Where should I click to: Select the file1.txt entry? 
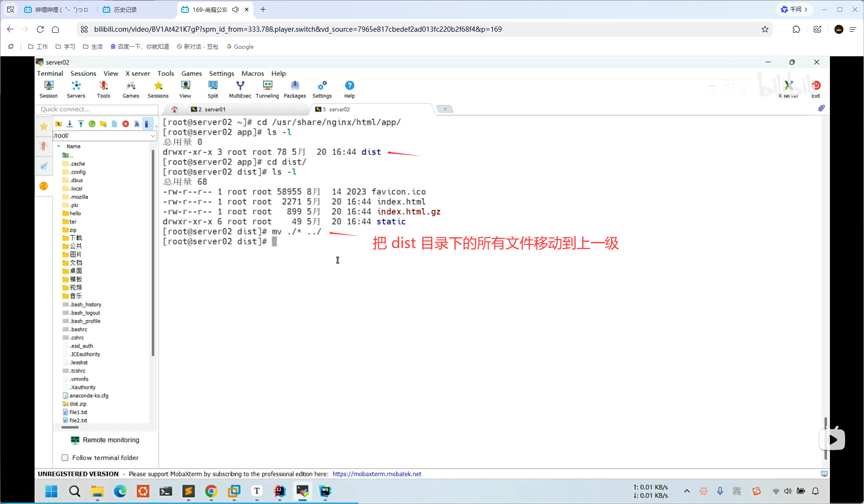click(75, 412)
